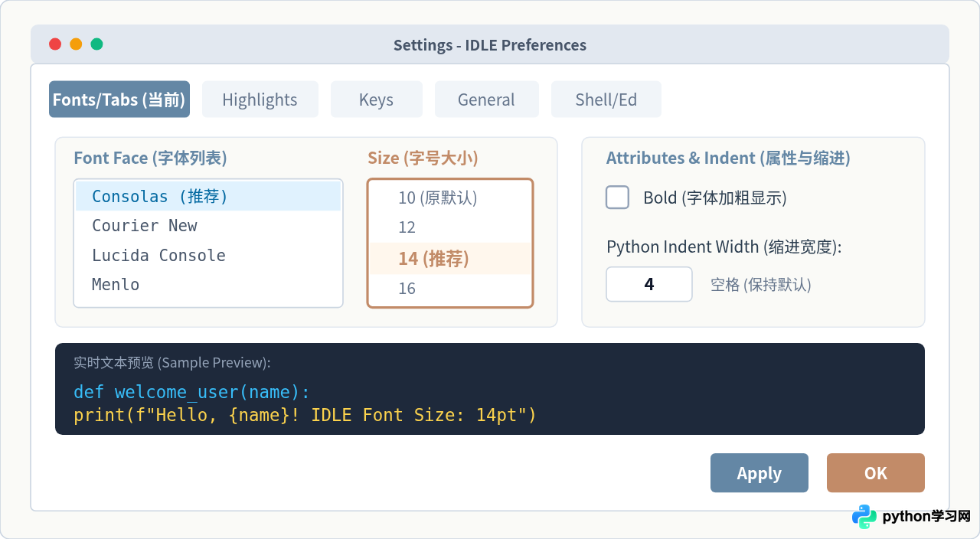980x539 pixels.
Task: Click the Sample Preview label
Action: click(x=172, y=363)
